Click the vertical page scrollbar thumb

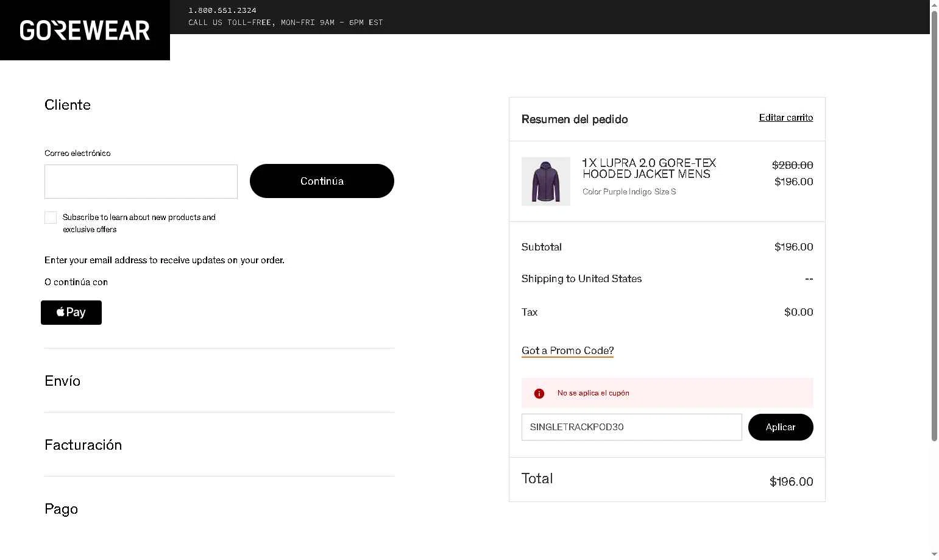click(934, 225)
